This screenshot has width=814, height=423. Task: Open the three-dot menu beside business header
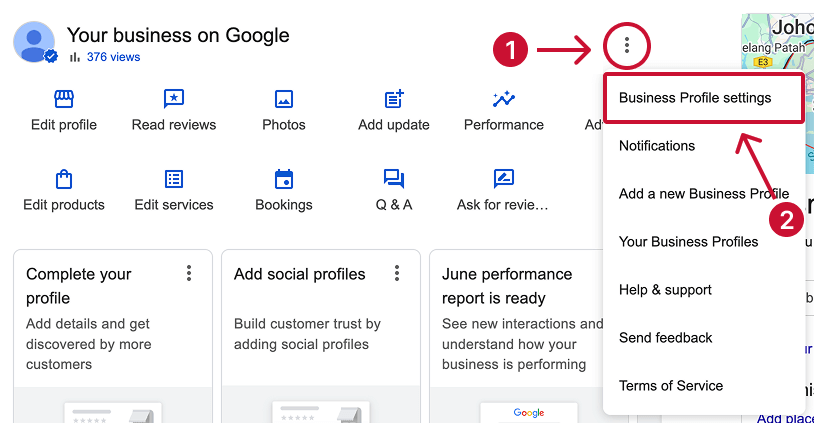pyautogui.click(x=627, y=46)
